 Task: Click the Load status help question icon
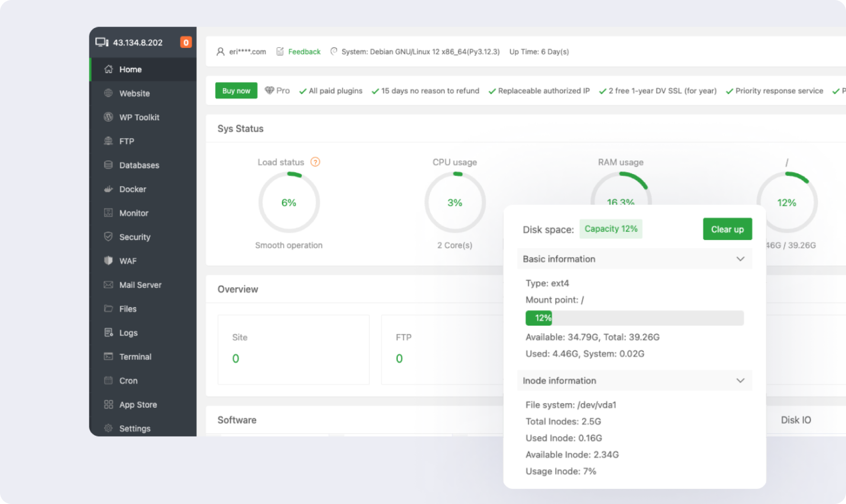[x=315, y=162]
